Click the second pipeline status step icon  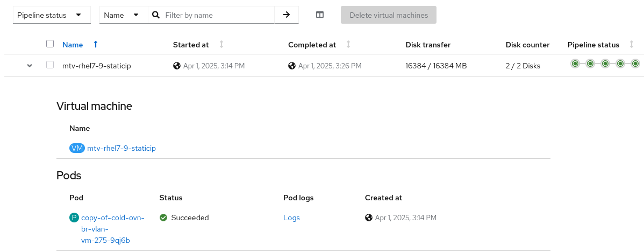(x=590, y=64)
